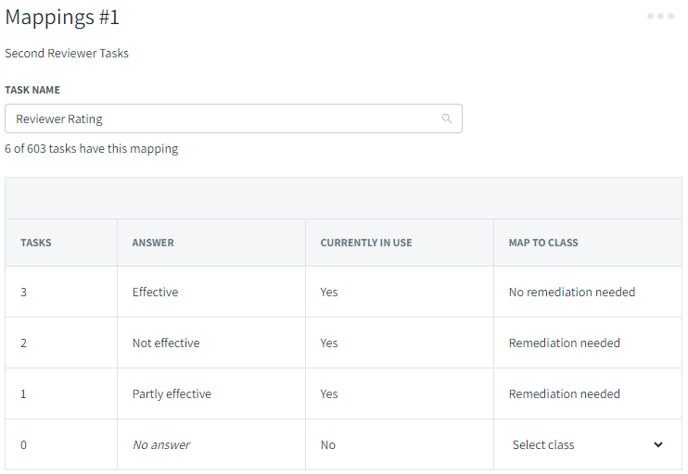This screenshot has height=474, width=688.
Task: Select the No answer row
Action: click(x=344, y=445)
